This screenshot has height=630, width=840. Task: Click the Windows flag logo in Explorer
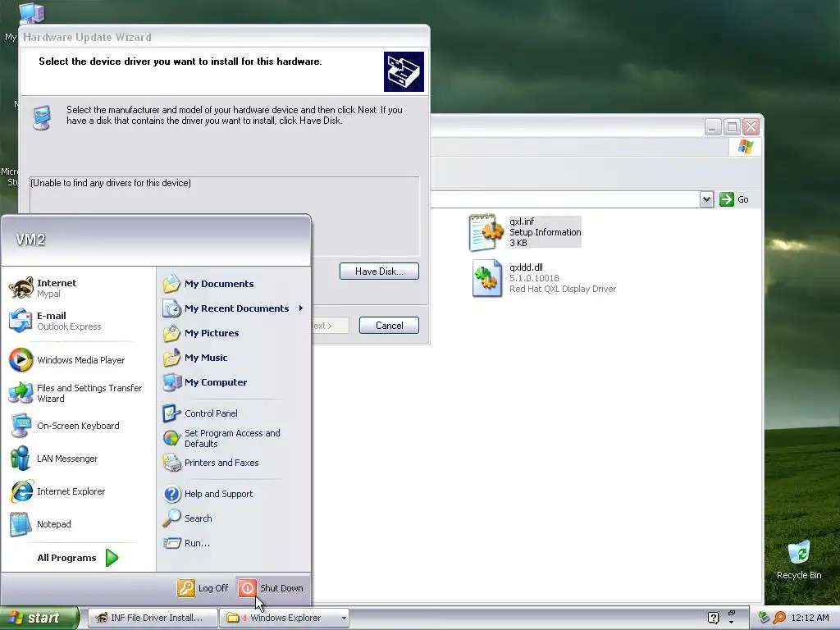(745, 146)
